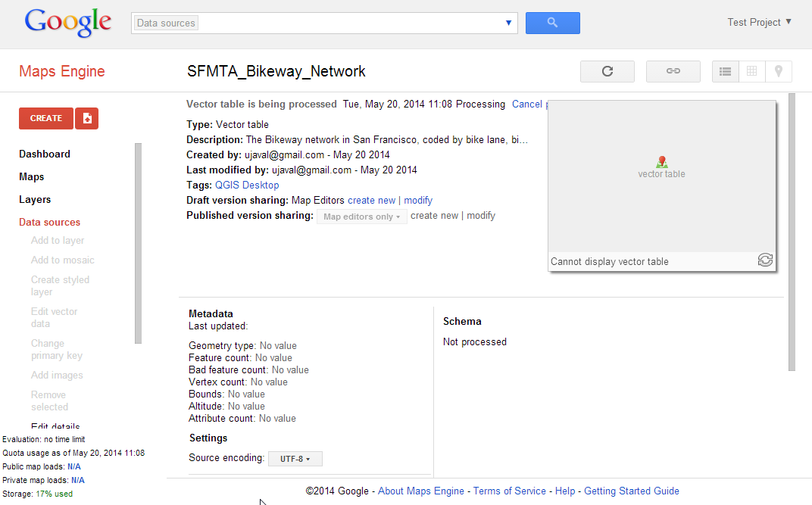Open Map editors only sharing dropdown
The image size is (812, 505).
361,217
